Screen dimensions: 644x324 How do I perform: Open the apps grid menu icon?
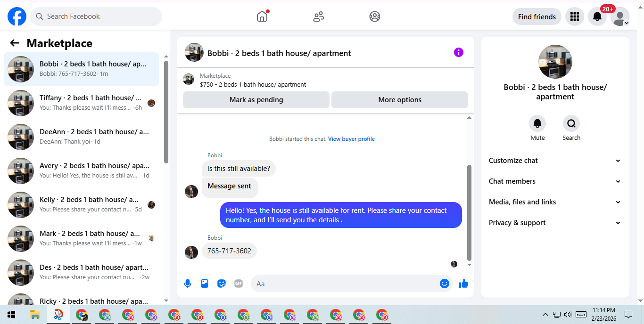pyautogui.click(x=575, y=16)
